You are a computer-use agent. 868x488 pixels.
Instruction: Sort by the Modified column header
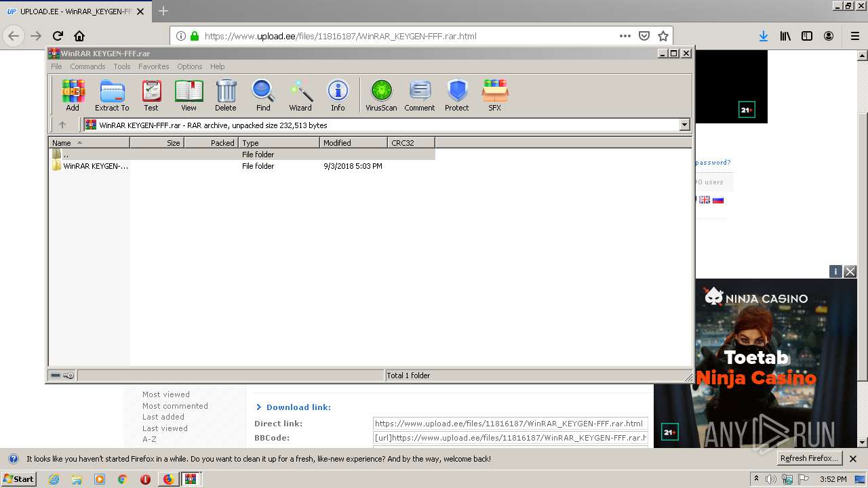click(x=353, y=143)
